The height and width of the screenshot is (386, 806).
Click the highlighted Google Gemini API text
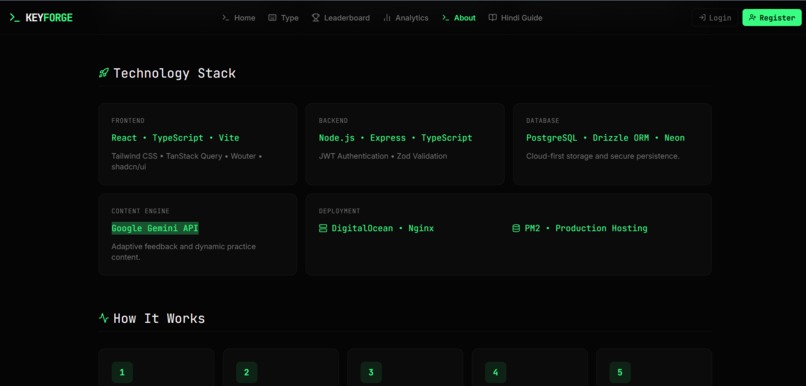[x=155, y=228]
